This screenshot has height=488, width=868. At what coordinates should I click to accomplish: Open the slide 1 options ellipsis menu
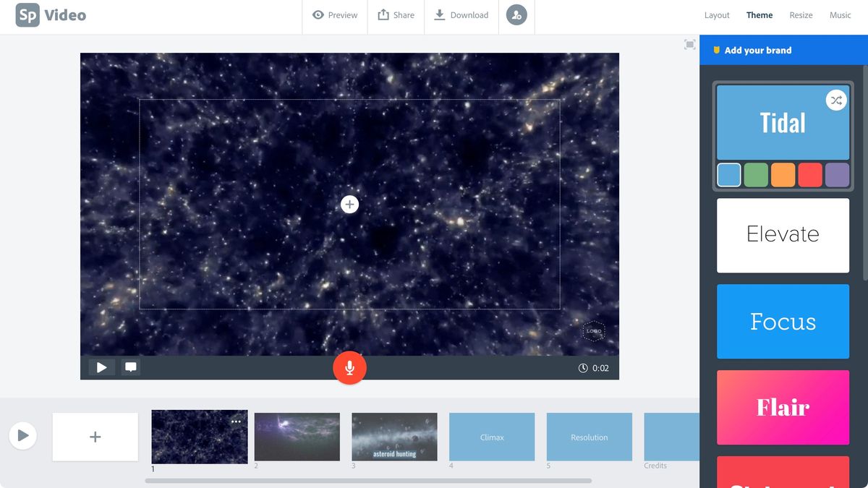pyautogui.click(x=235, y=421)
